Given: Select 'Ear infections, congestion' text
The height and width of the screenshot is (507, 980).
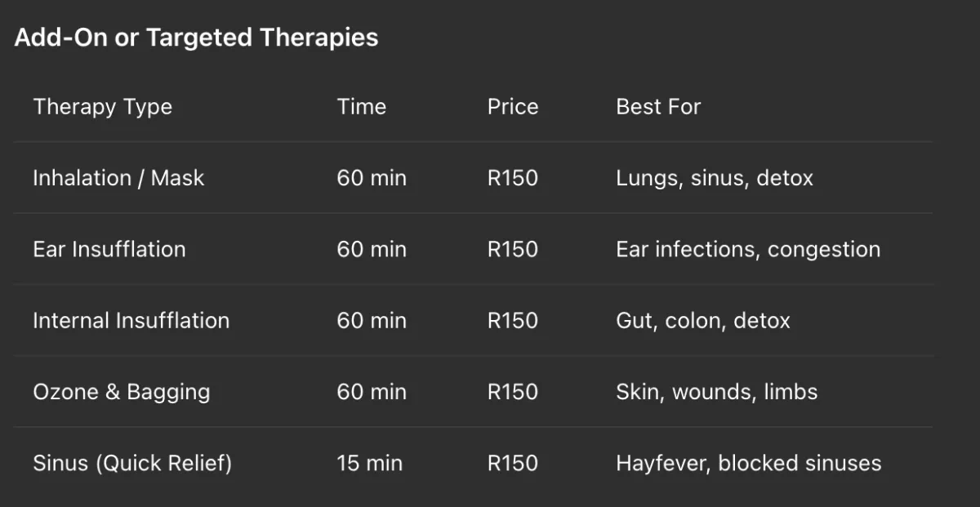Looking at the screenshot, I should [x=748, y=250].
